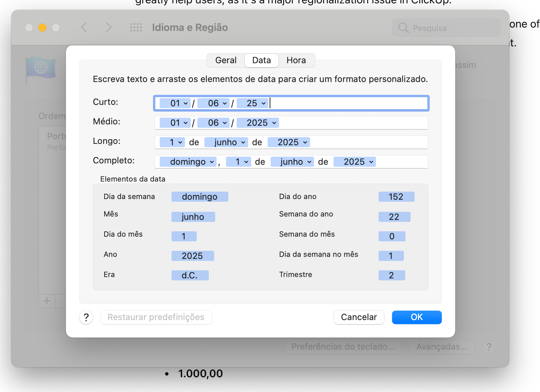This screenshot has width=540, height=392.
Task: Select the Semana do mês token 0
Action: point(392,236)
